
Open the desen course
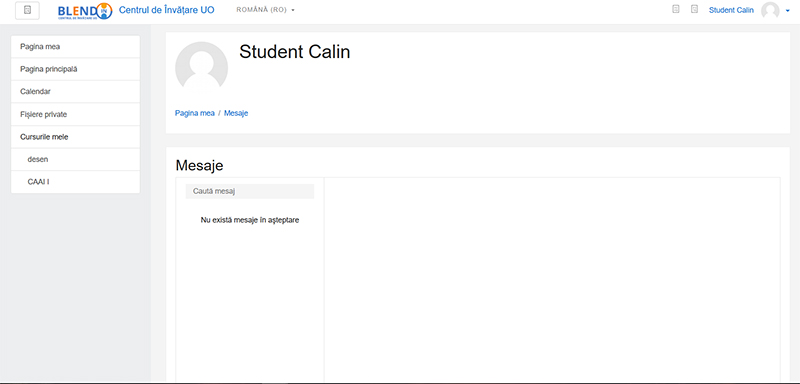[76, 159]
